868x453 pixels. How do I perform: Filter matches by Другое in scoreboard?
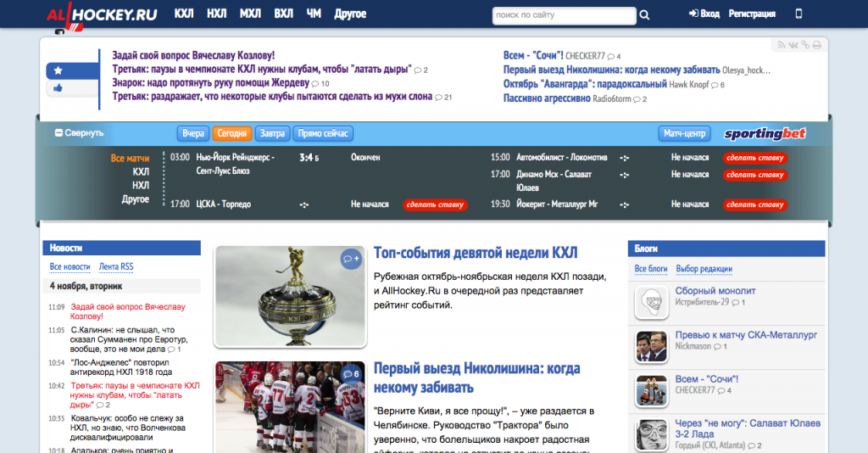pos(136,199)
